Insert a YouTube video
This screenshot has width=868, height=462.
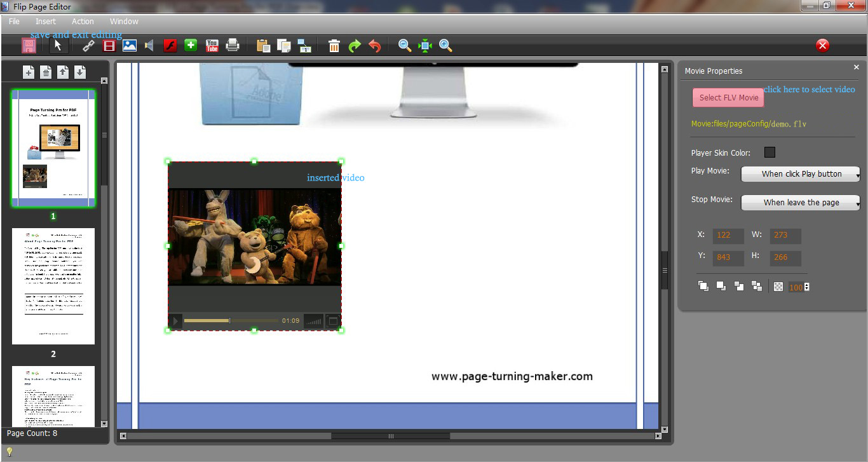[x=212, y=46]
